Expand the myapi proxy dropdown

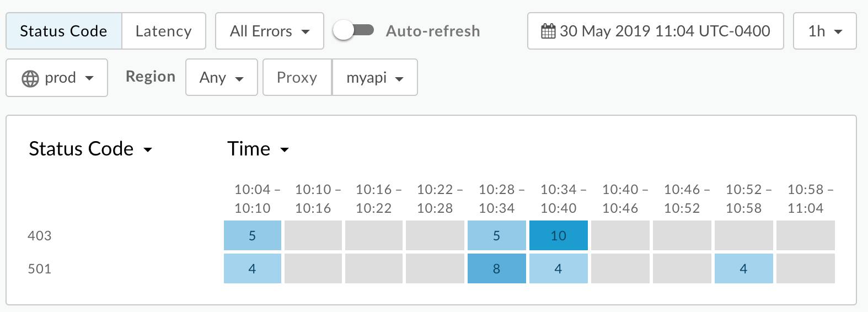coord(374,78)
